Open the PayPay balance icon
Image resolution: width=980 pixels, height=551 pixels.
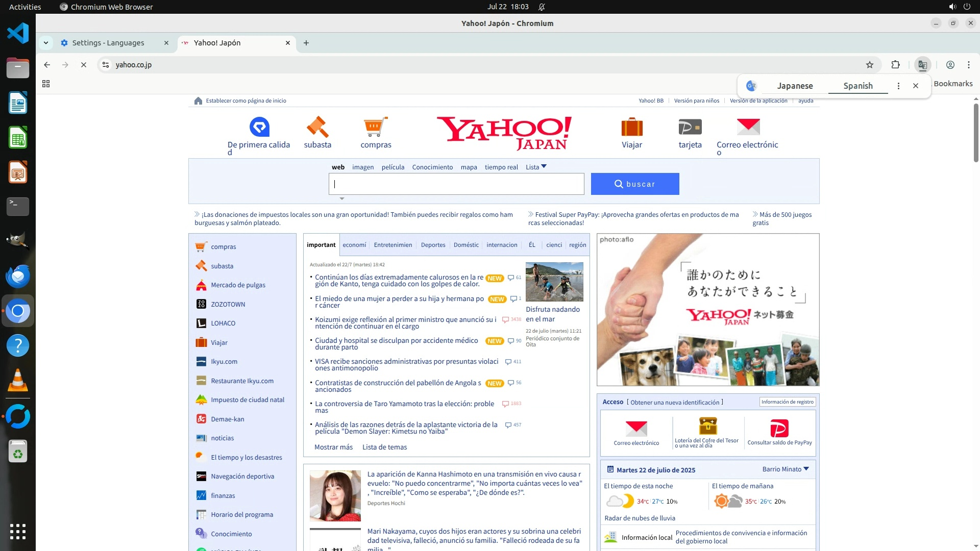click(779, 429)
